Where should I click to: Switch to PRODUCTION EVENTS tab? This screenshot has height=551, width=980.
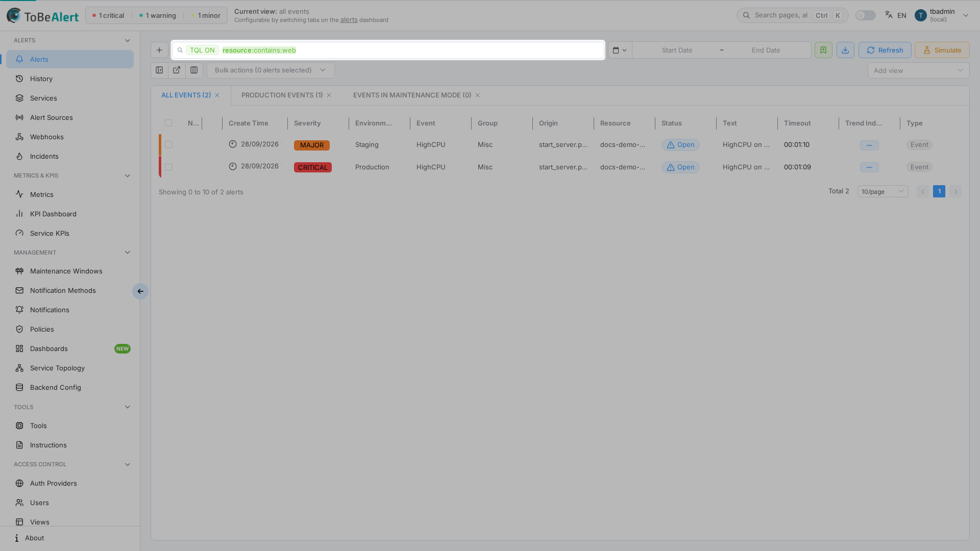click(x=282, y=95)
